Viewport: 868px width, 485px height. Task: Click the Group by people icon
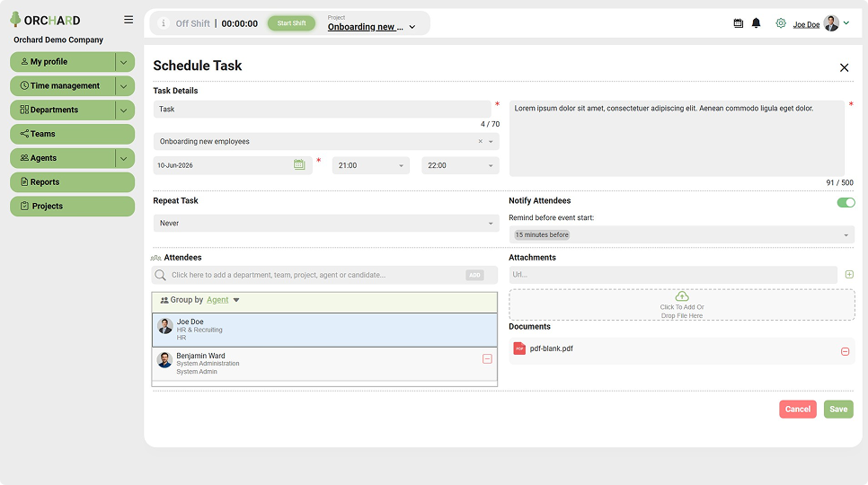[164, 300]
